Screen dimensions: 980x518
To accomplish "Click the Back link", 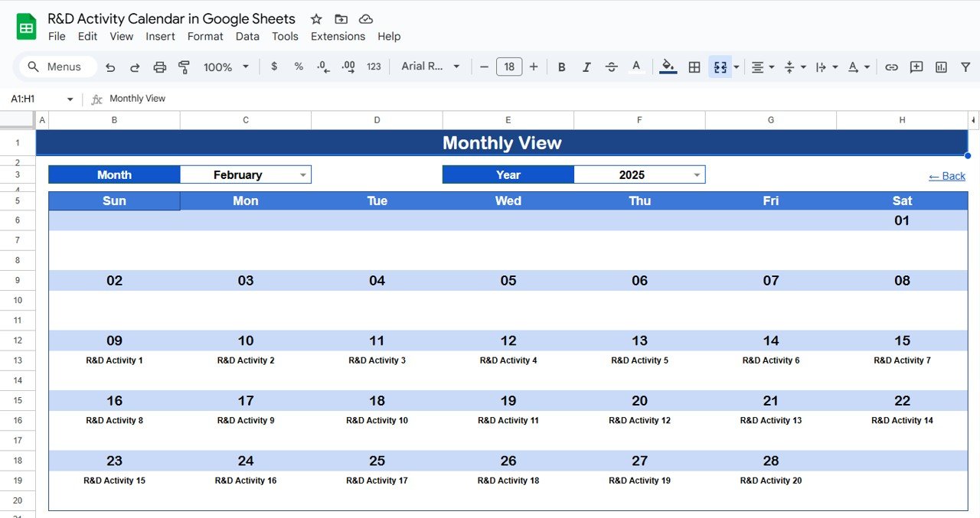I will (x=947, y=176).
